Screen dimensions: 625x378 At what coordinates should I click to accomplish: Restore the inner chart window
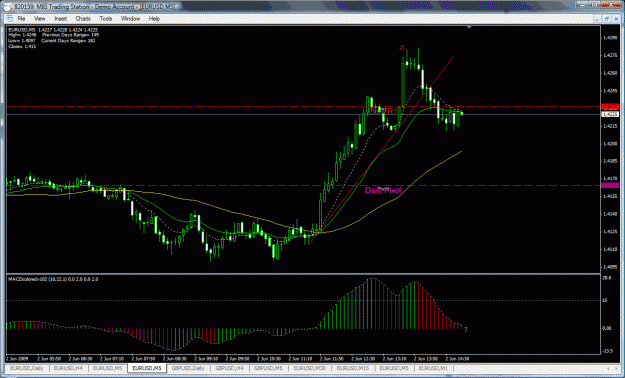[x=606, y=19]
